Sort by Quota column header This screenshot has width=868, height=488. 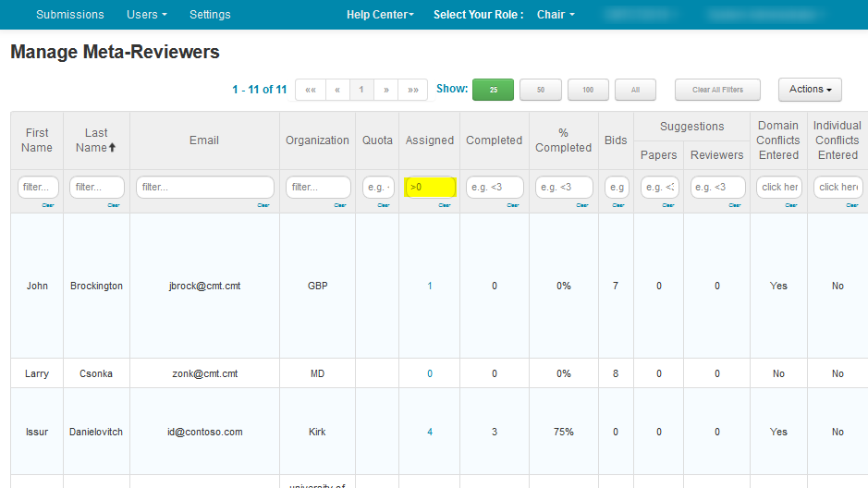click(x=377, y=140)
